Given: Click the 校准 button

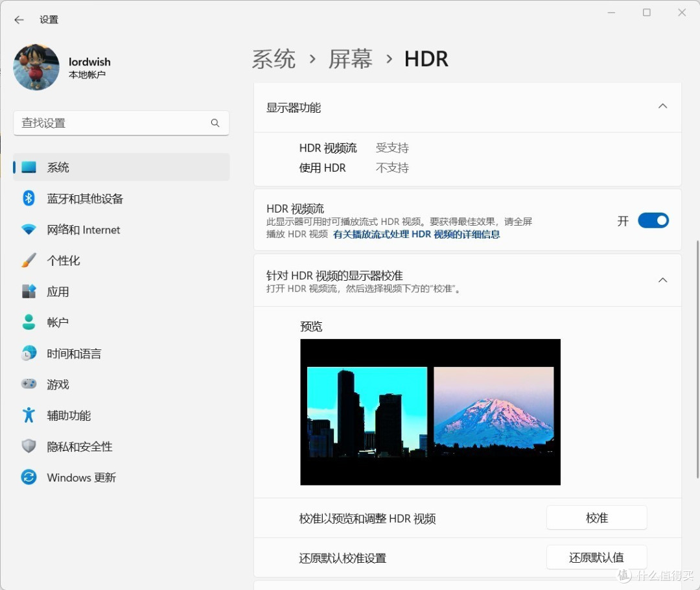Looking at the screenshot, I should tap(596, 517).
